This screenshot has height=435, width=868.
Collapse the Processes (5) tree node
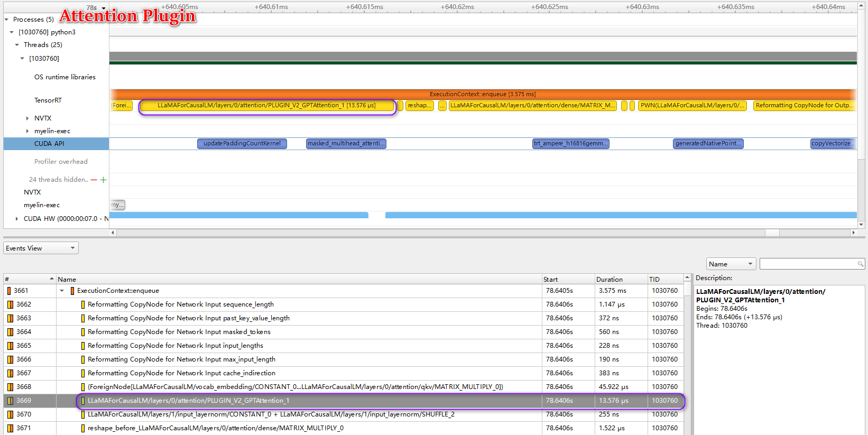tap(6, 20)
